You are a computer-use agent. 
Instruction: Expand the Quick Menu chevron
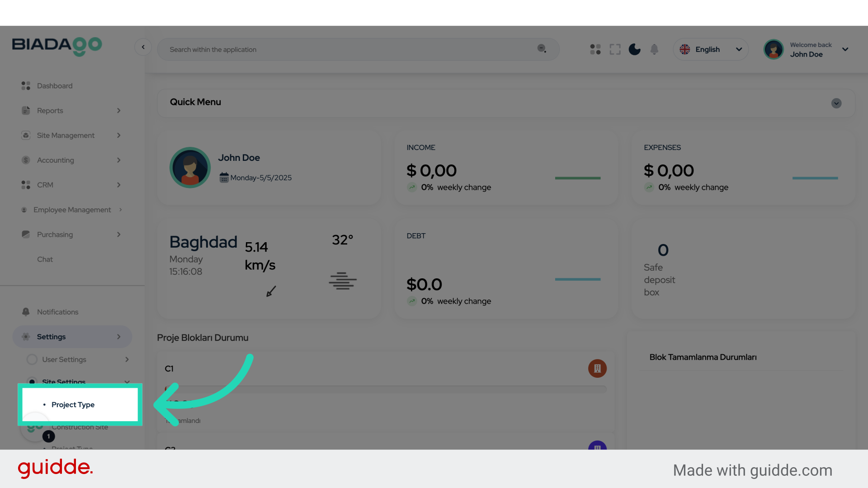836,103
